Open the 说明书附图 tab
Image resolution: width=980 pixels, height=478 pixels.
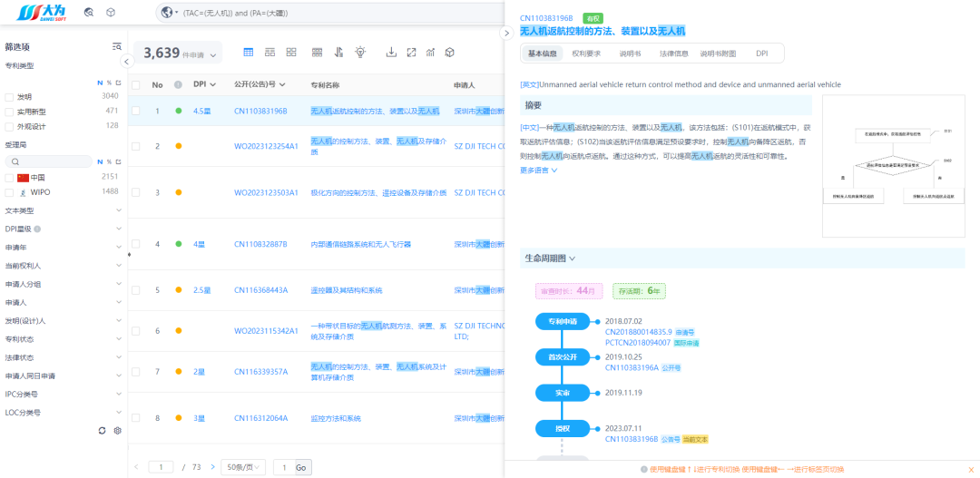click(718, 54)
